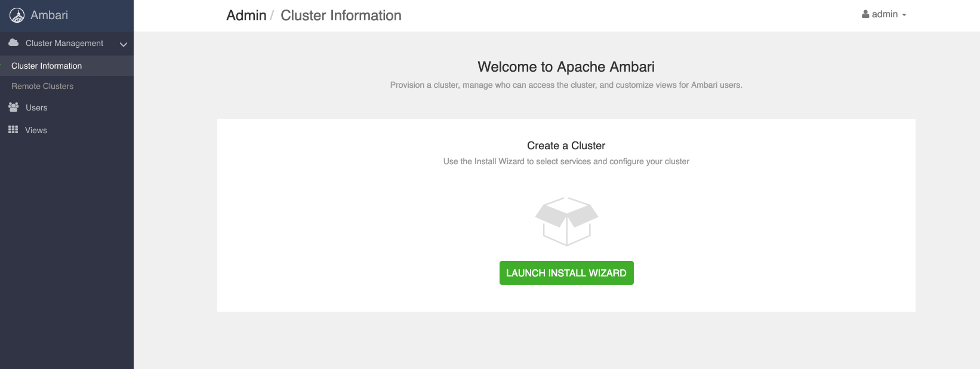Click the Cluster Management cloud icon
This screenshot has width=980, height=369.
tap(13, 43)
